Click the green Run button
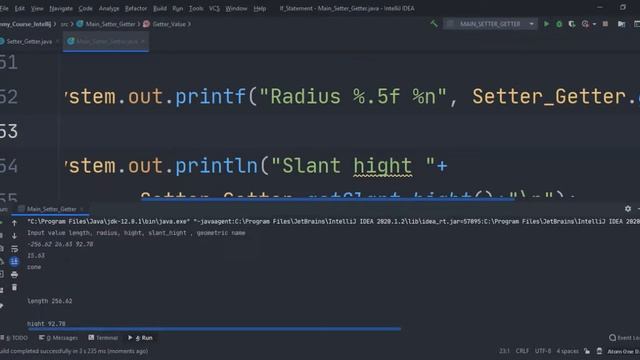The height and width of the screenshot is (360, 640). (x=546, y=24)
